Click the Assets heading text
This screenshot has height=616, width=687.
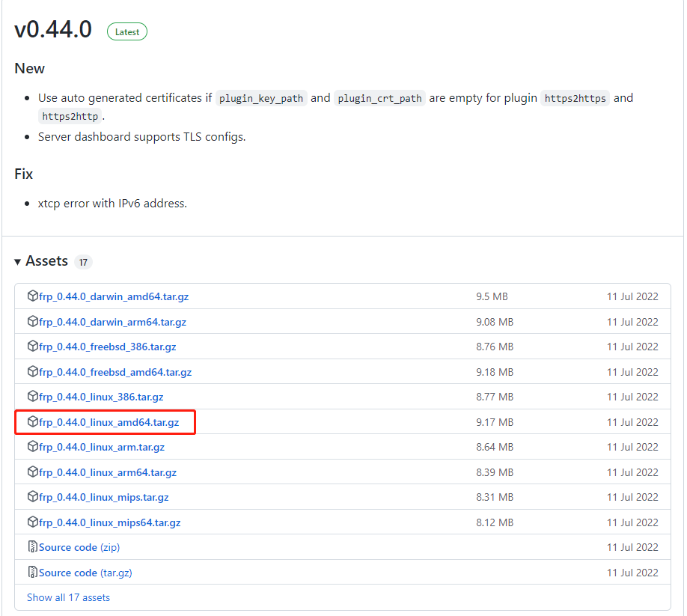tap(46, 261)
